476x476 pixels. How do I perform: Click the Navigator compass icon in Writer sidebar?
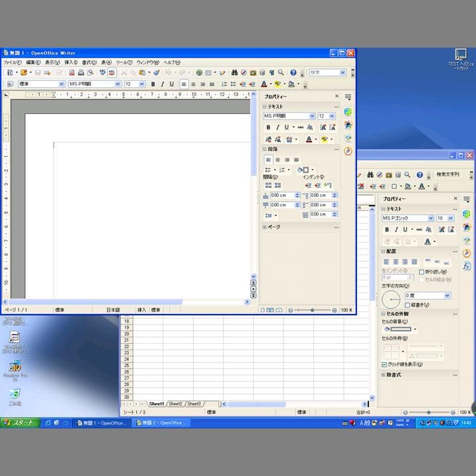348,151
